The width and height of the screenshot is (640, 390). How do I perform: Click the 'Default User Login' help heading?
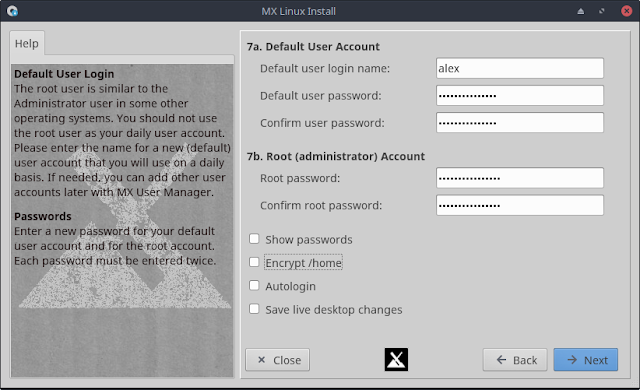(x=64, y=74)
